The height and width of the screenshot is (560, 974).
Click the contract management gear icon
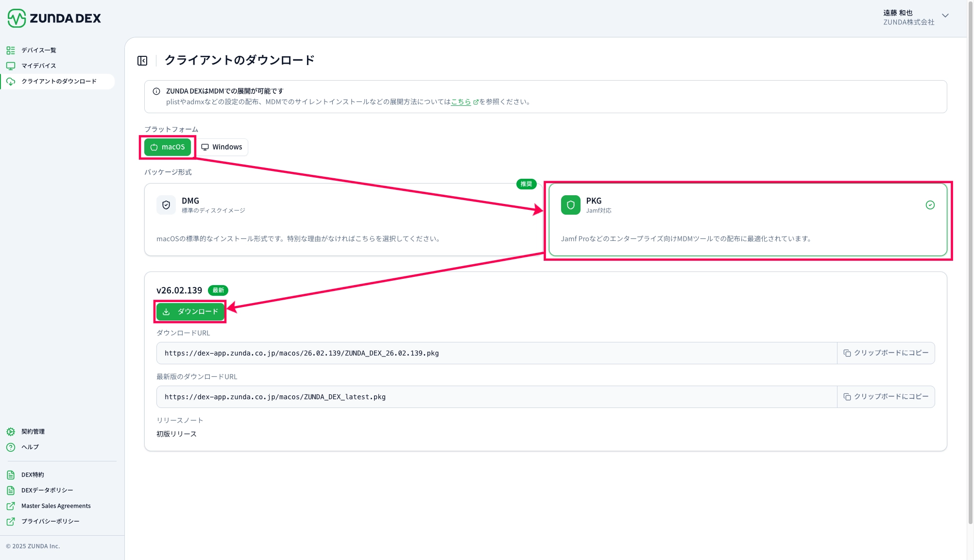(11, 432)
